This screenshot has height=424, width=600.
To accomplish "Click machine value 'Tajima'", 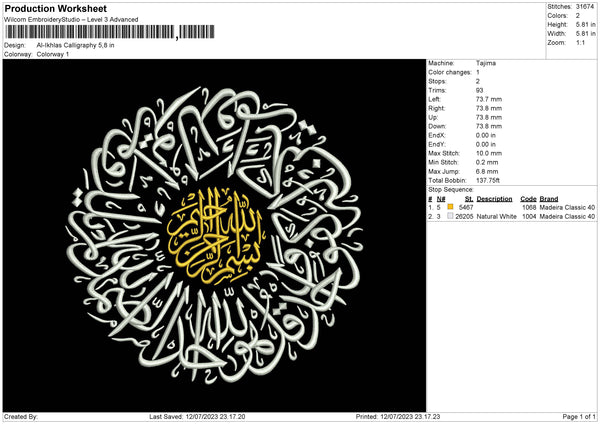I will coord(486,63).
